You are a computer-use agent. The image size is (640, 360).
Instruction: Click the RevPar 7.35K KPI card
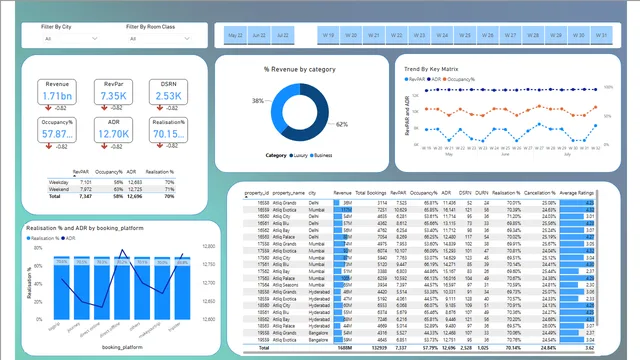113,92
